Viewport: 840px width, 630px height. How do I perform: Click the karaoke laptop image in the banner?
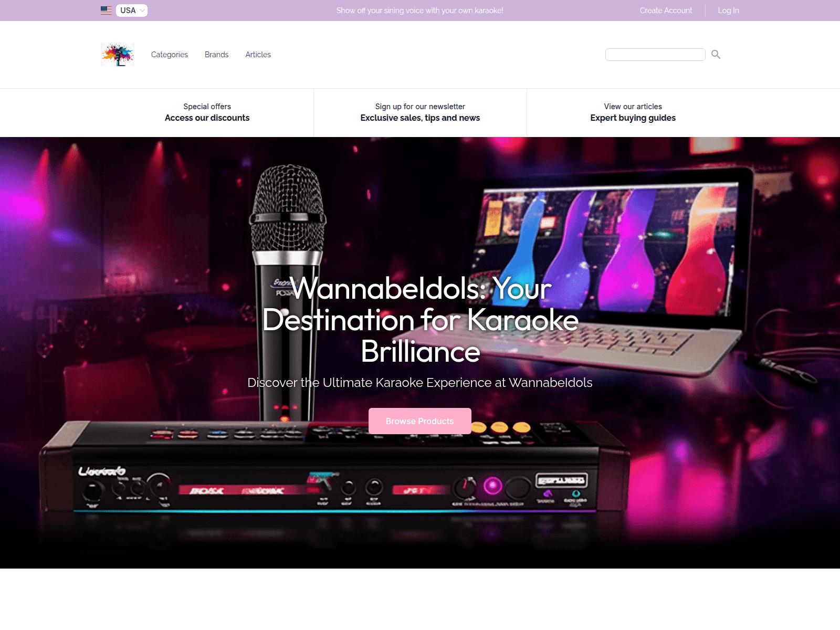tap(604, 252)
